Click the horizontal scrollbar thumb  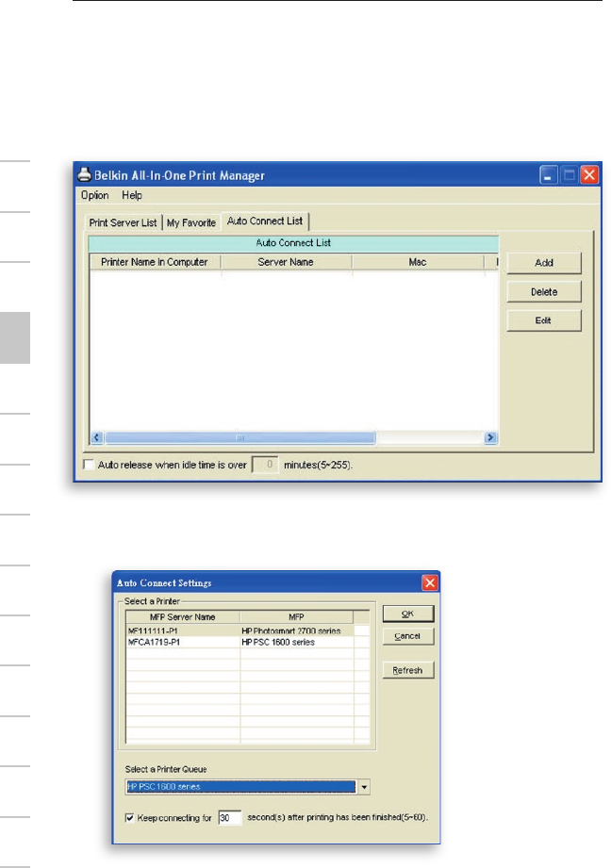point(239,438)
